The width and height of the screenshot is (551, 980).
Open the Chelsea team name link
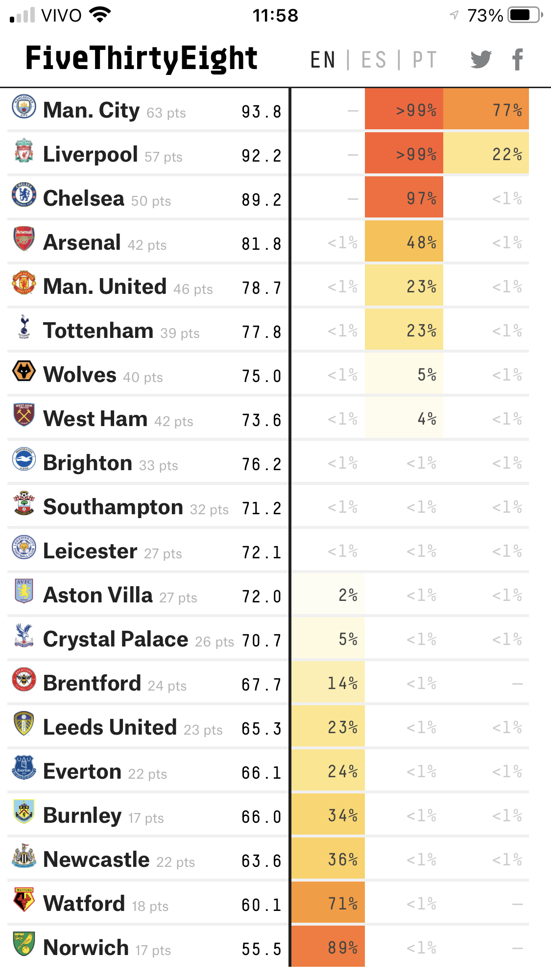(84, 198)
